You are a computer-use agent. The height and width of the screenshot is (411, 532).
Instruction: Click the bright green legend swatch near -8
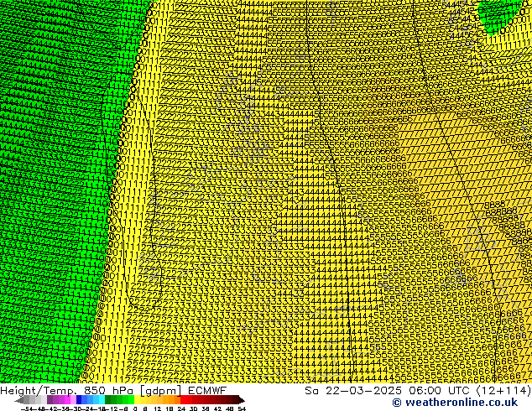(x=131, y=400)
